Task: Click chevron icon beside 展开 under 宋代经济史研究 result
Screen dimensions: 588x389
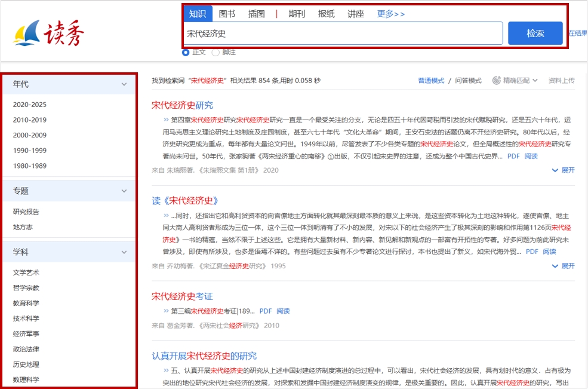Action: (x=555, y=170)
